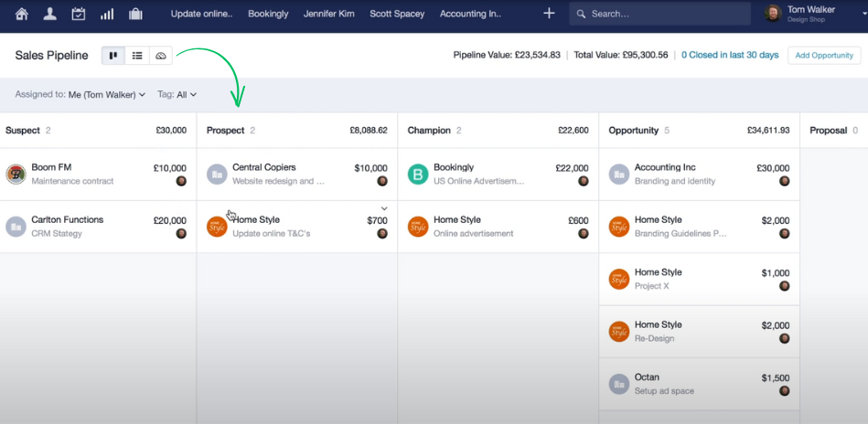Open the Cases briefcase icon
Screen dimensions: 868x424
point(135,14)
